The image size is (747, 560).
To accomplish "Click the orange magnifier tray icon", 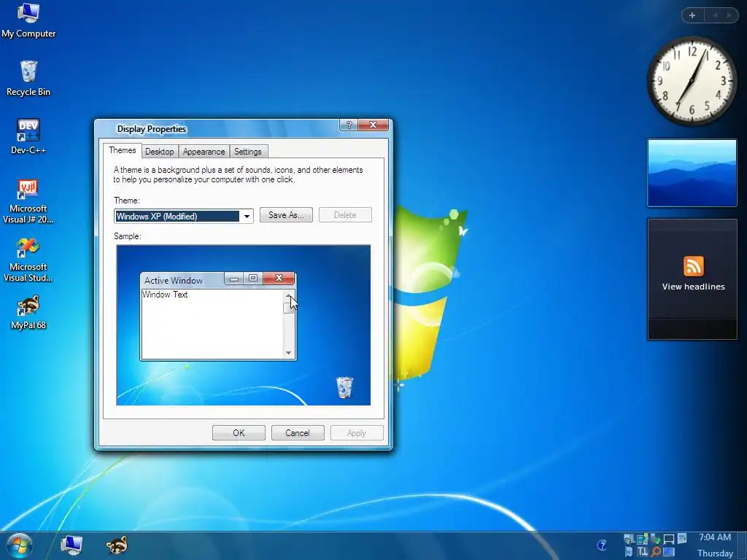I will (656, 551).
